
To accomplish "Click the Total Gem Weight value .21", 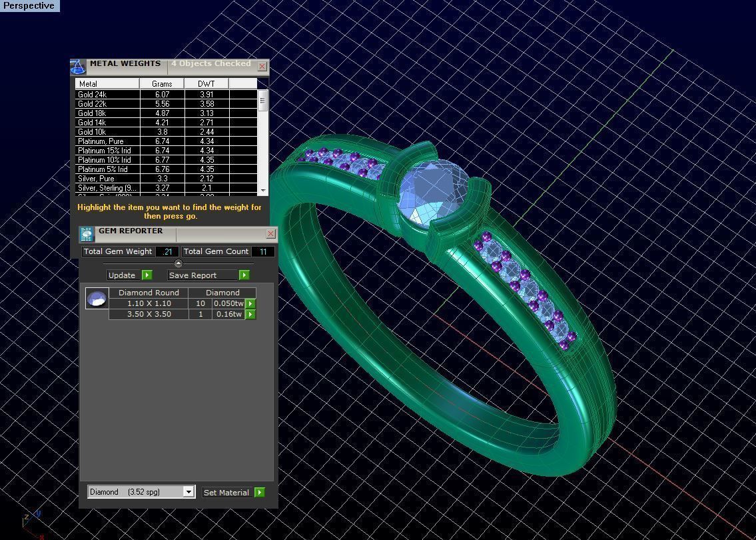I will click(167, 251).
